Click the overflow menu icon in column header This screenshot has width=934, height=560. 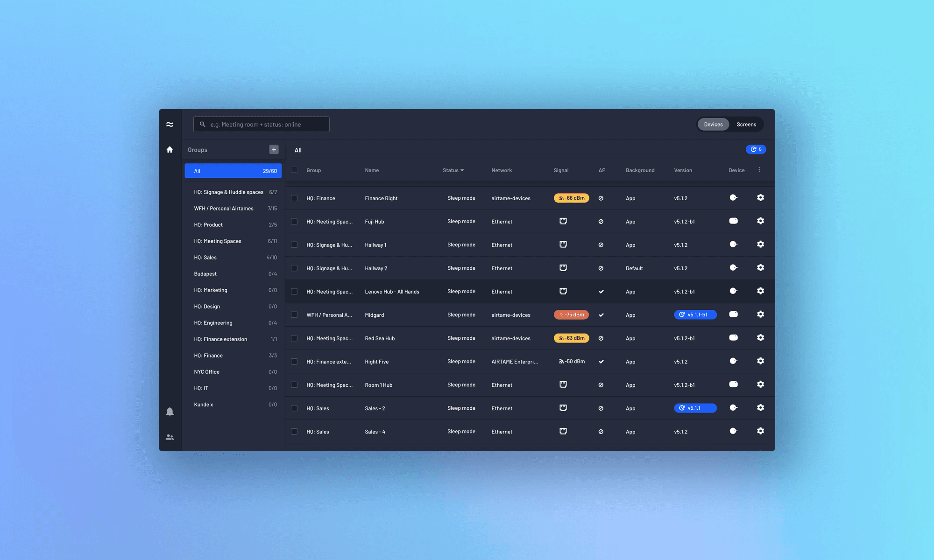pyautogui.click(x=759, y=169)
